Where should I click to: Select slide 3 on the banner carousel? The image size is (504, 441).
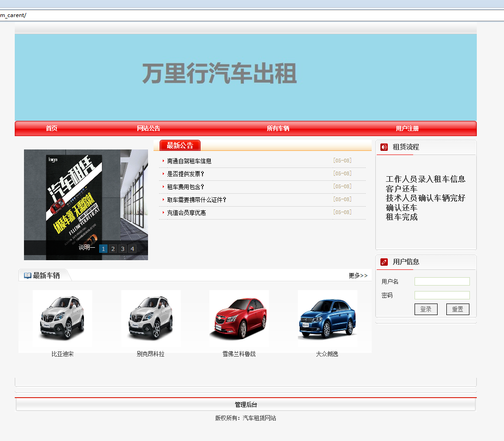point(122,248)
